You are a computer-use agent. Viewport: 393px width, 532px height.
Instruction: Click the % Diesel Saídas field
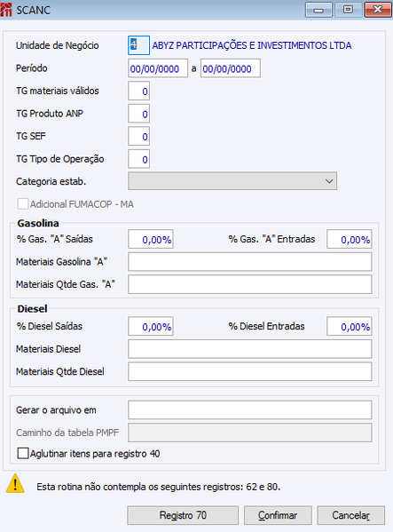(151, 326)
